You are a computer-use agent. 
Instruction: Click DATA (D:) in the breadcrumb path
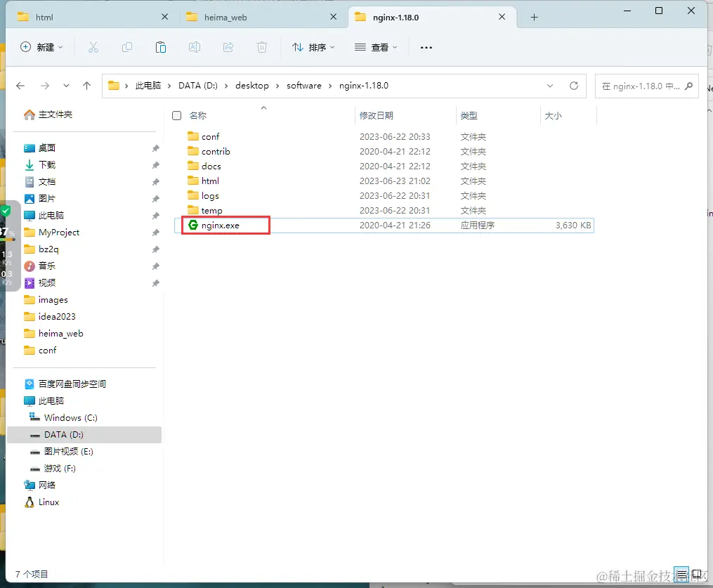[x=198, y=86]
